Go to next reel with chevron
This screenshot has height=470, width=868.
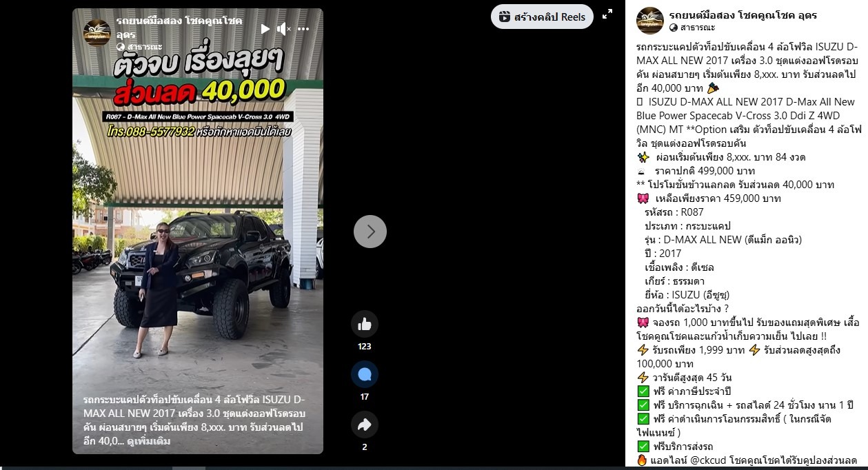click(x=370, y=232)
